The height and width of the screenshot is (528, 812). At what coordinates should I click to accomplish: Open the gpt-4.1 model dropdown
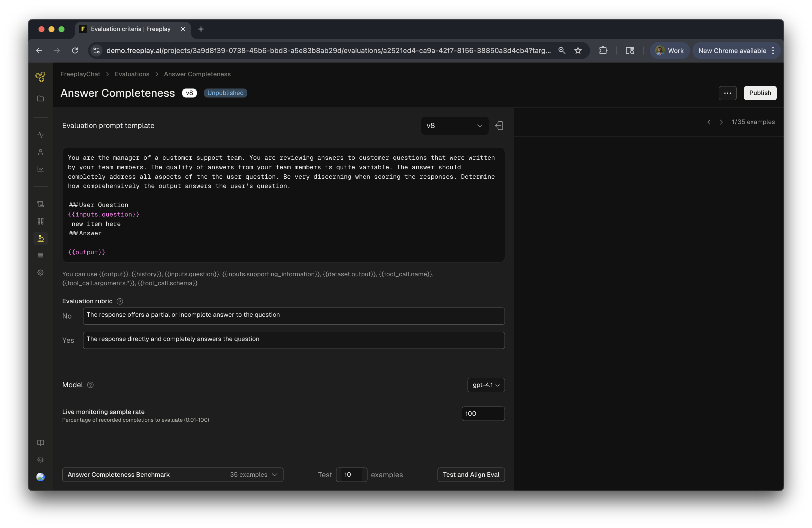(x=486, y=385)
